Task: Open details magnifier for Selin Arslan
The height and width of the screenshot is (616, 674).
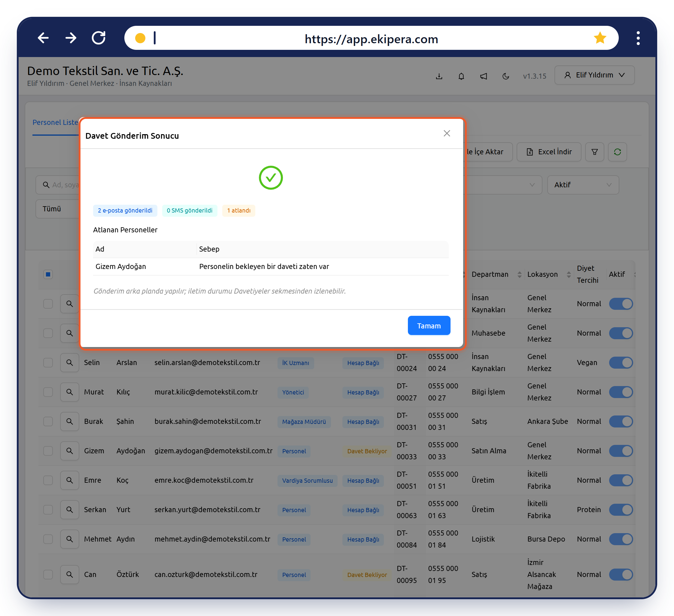Action: tap(70, 362)
